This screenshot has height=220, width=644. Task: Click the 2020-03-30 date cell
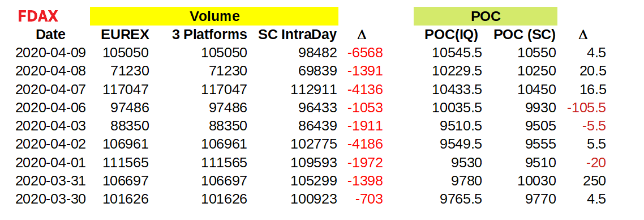50,199
